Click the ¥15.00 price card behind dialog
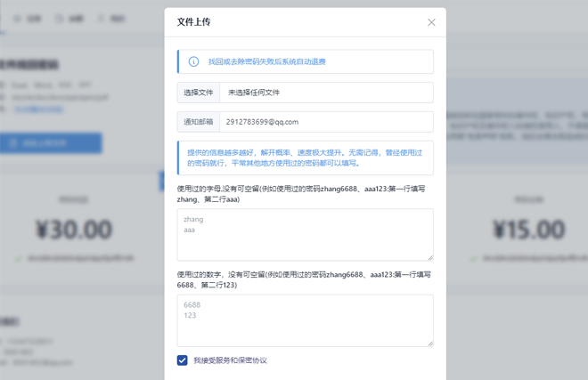 click(x=528, y=230)
